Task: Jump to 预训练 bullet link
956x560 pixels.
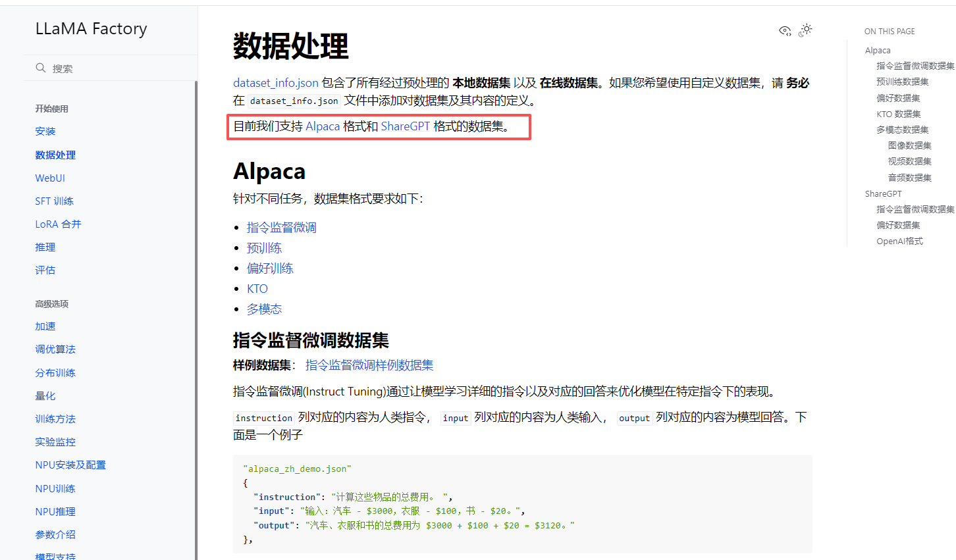Action: coord(264,248)
